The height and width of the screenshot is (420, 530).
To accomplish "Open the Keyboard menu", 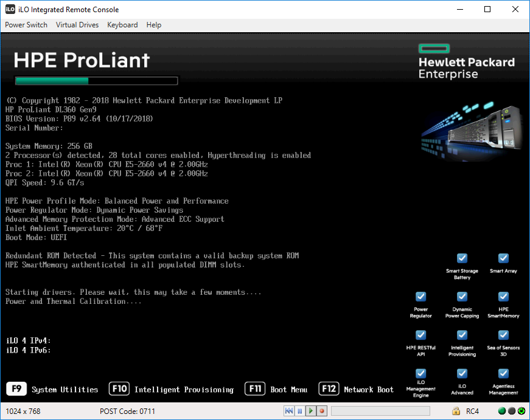I will tap(122, 25).
